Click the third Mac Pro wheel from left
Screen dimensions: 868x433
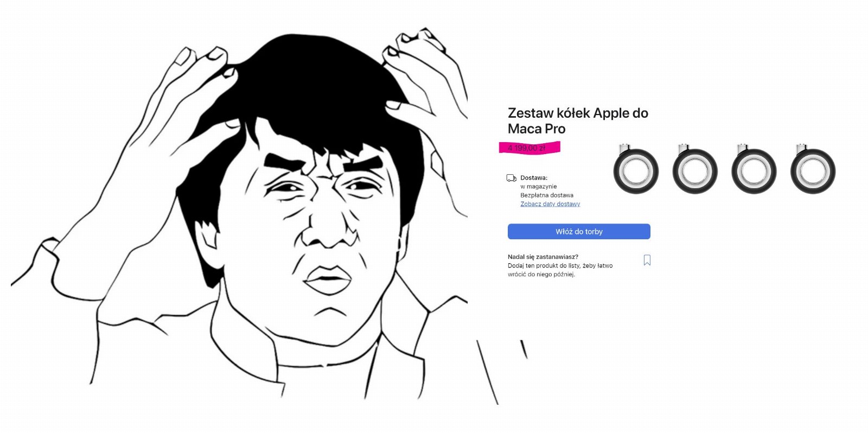754,169
